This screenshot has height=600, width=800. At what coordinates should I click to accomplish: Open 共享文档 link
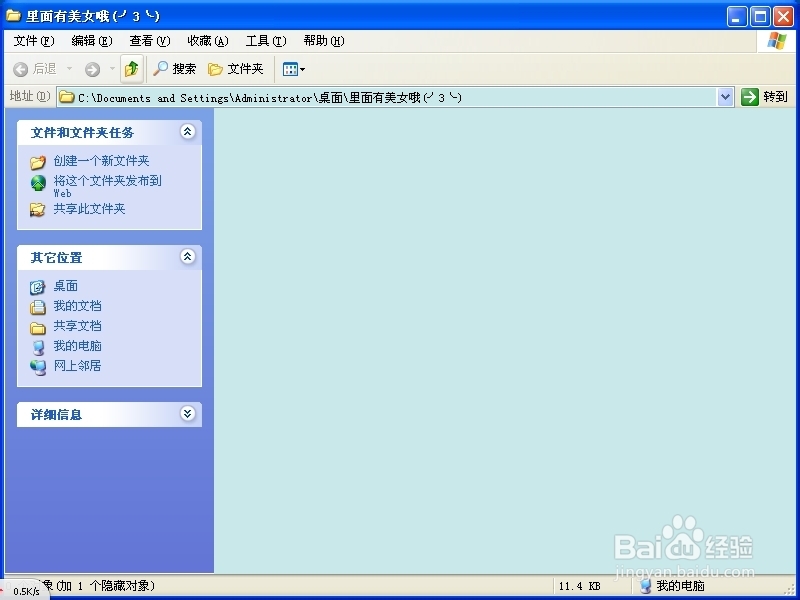[x=78, y=326]
